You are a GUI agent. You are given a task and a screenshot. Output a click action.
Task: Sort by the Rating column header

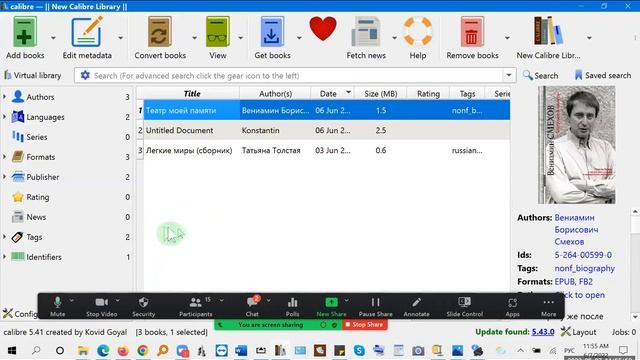coord(428,94)
